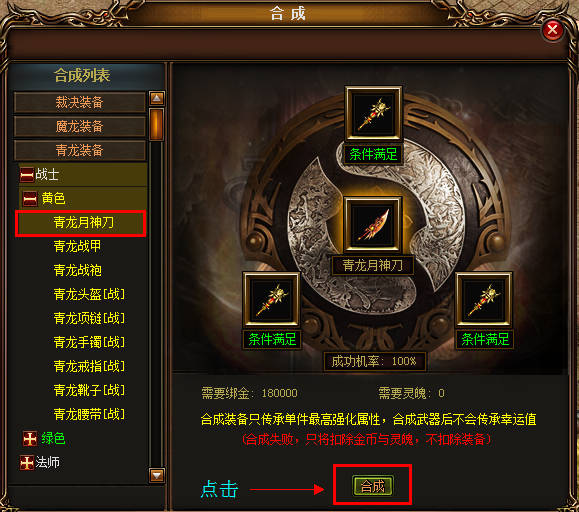Click the green 合成 button

click(x=373, y=486)
